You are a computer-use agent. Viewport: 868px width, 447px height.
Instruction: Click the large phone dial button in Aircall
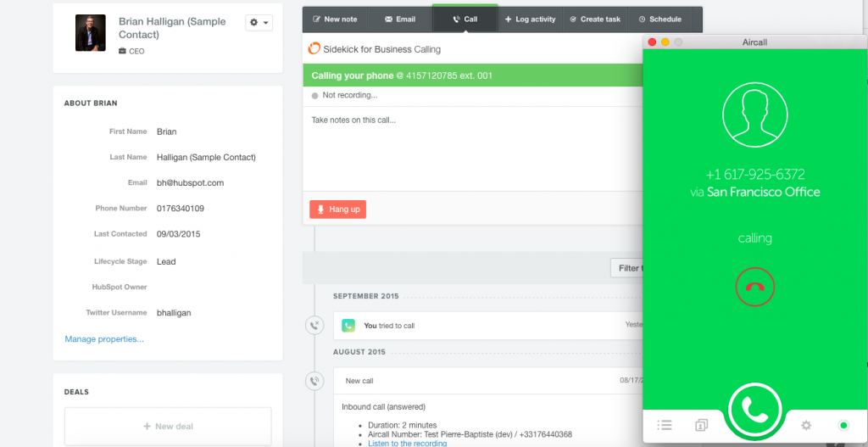tap(754, 410)
